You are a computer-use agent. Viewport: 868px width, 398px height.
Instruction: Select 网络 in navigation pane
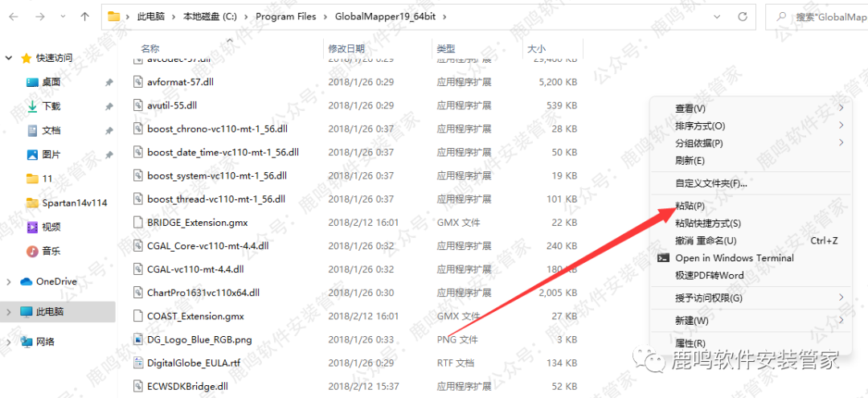pyautogui.click(x=45, y=342)
